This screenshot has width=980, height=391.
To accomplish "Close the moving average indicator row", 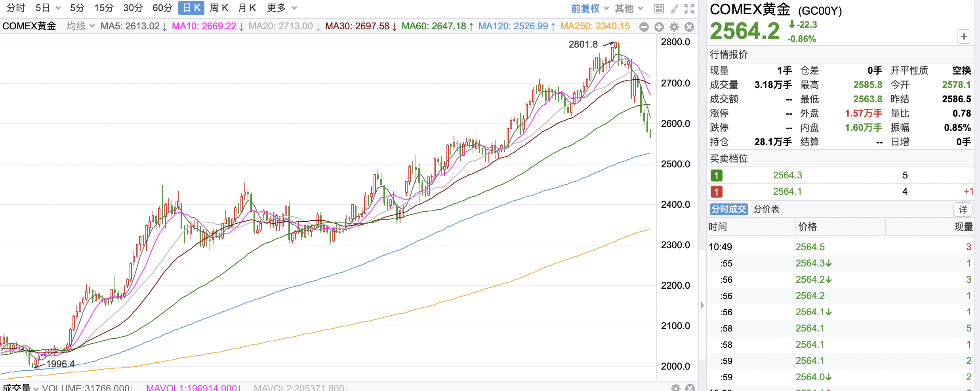I will click(689, 27).
